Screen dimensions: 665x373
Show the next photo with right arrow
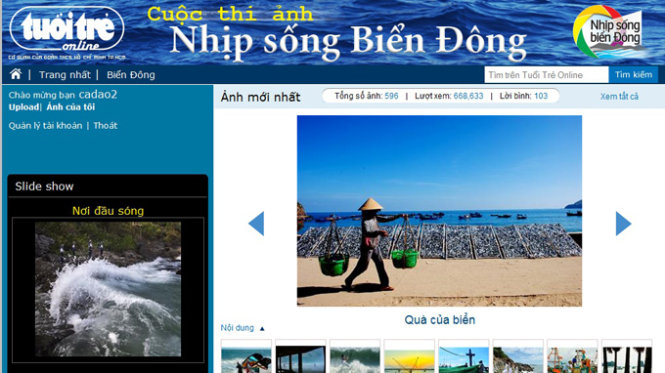(x=623, y=223)
